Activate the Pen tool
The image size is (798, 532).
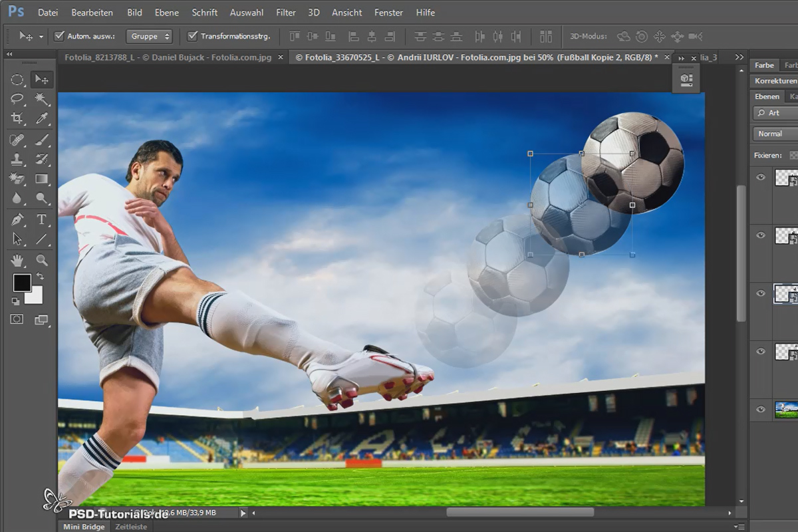tap(17, 219)
